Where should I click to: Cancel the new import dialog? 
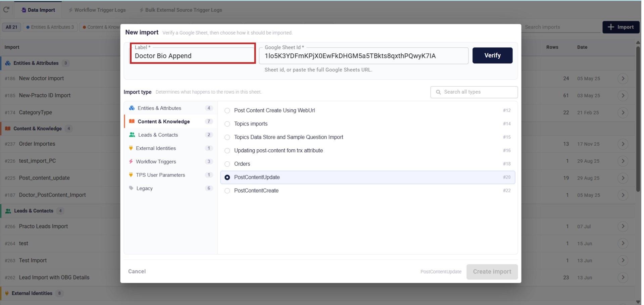137,271
